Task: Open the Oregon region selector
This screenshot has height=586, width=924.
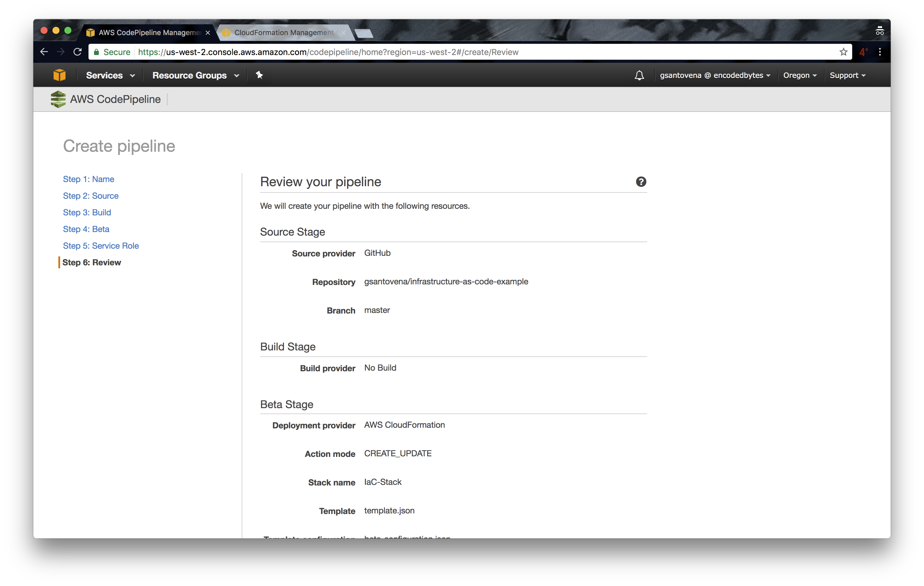Action: click(x=800, y=76)
